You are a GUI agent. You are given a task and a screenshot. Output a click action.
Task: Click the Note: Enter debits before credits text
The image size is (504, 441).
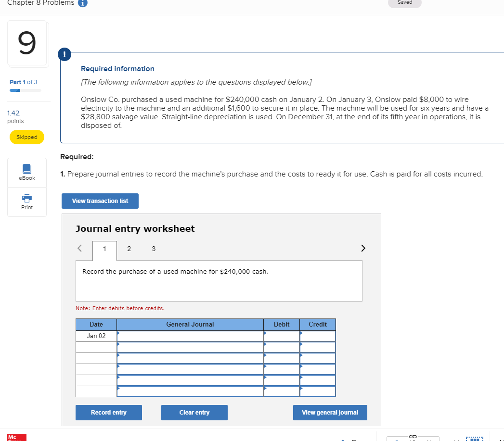(120, 308)
